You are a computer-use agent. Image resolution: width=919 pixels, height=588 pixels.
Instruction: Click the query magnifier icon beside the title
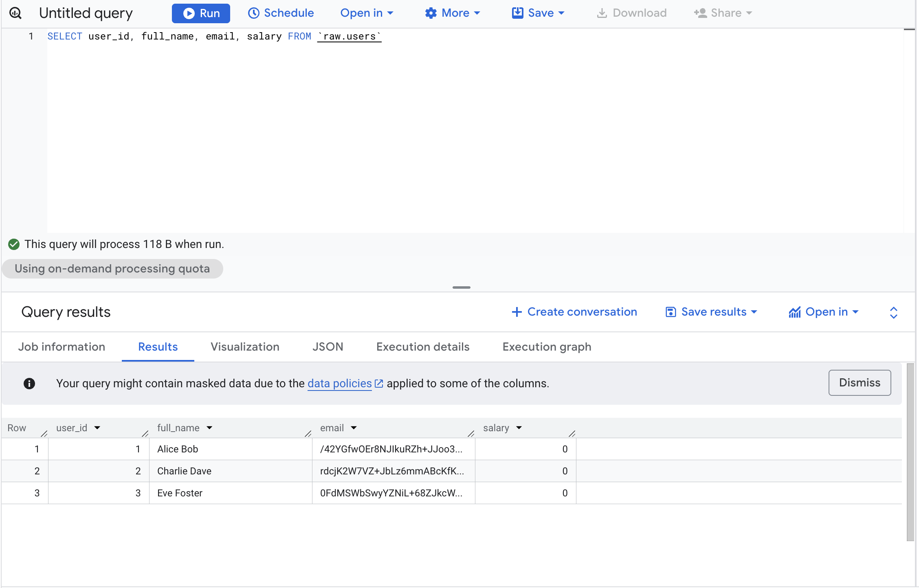click(15, 13)
